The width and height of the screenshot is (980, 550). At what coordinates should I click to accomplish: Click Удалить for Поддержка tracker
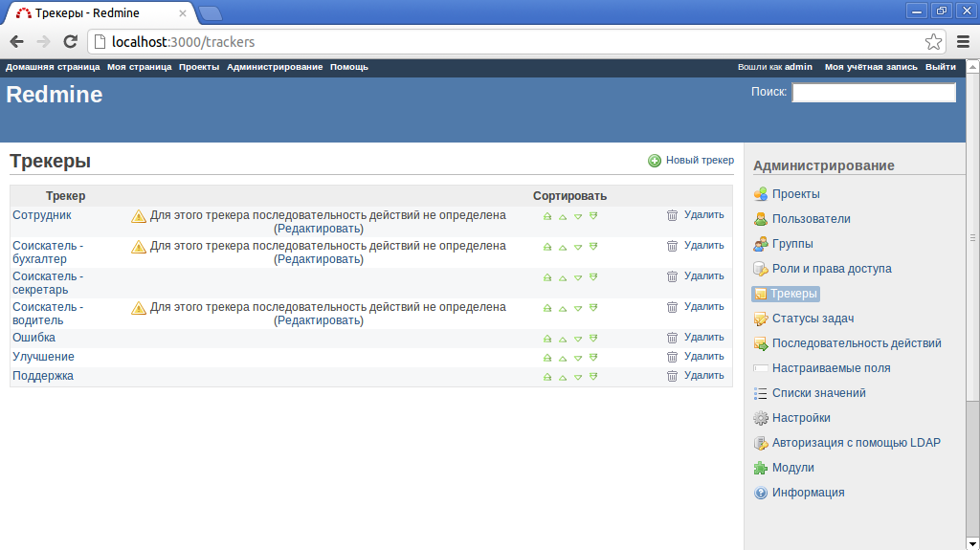tap(703, 376)
